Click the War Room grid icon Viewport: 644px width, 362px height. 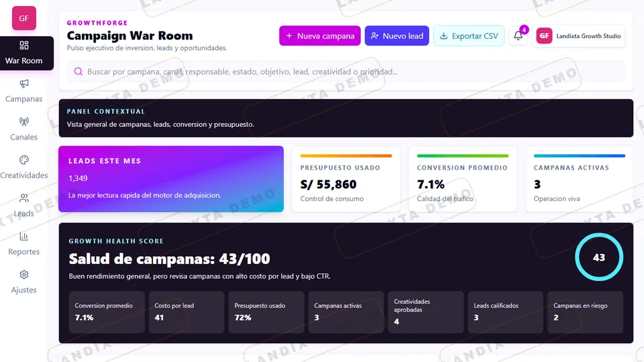24,45
